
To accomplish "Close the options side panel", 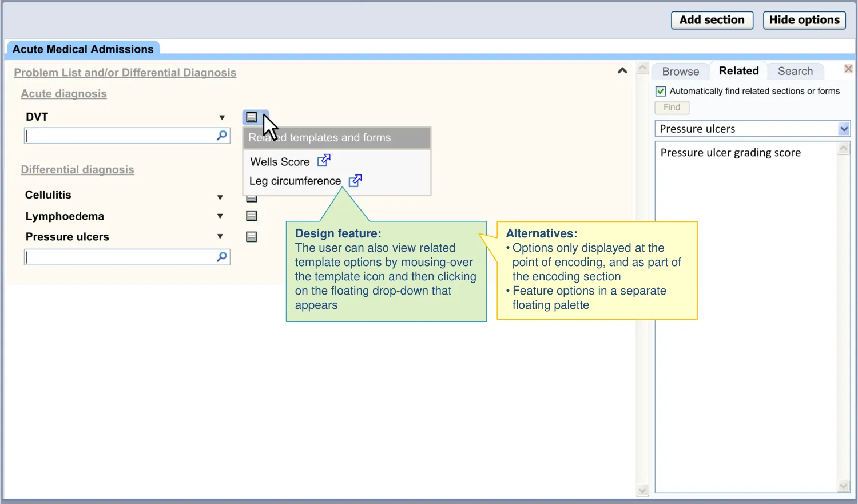I will coord(848,69).
